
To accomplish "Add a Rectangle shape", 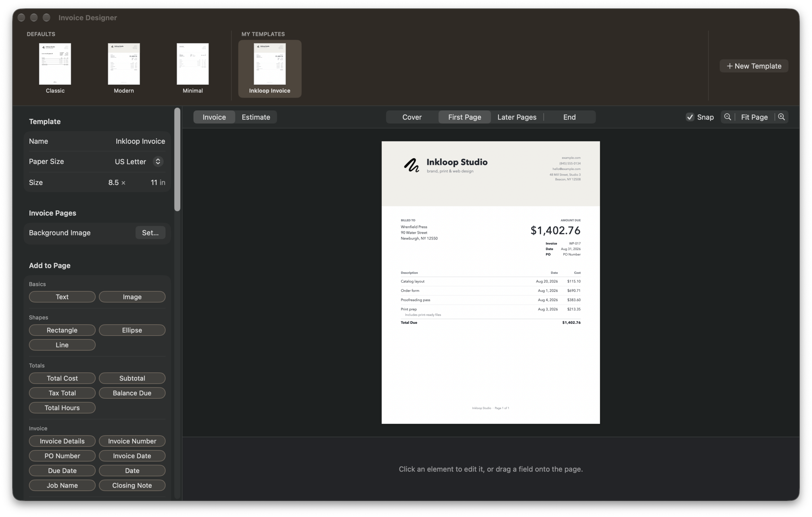I will (62, 330).
